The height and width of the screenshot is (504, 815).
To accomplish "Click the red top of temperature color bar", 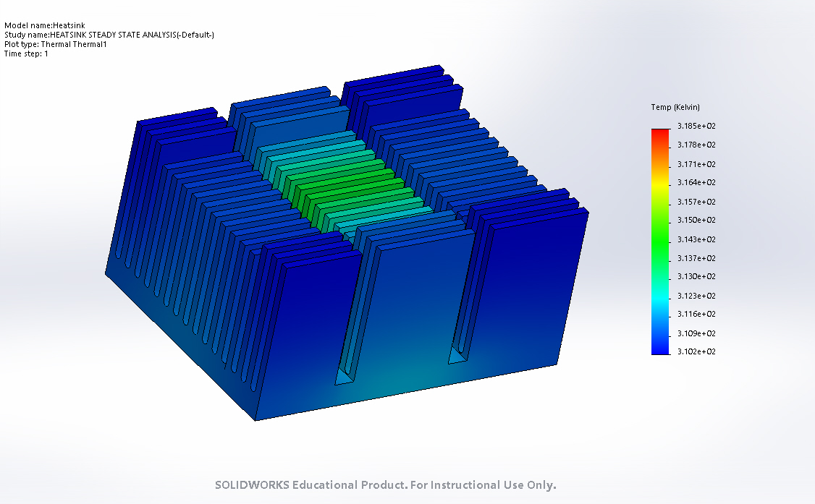I will [660, 132].
